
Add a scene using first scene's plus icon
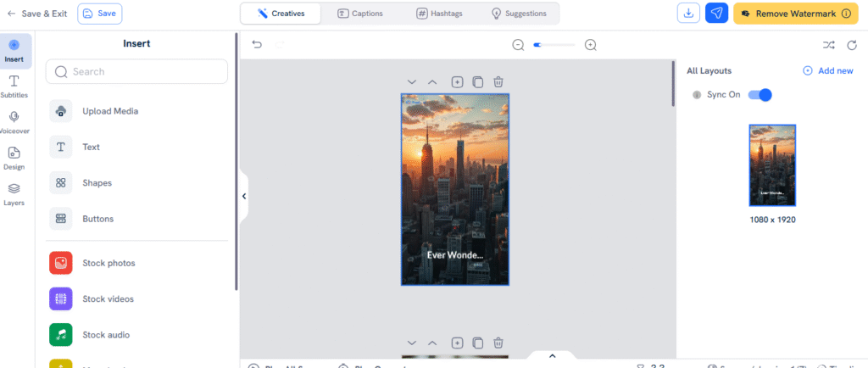[x=457, y=82]
